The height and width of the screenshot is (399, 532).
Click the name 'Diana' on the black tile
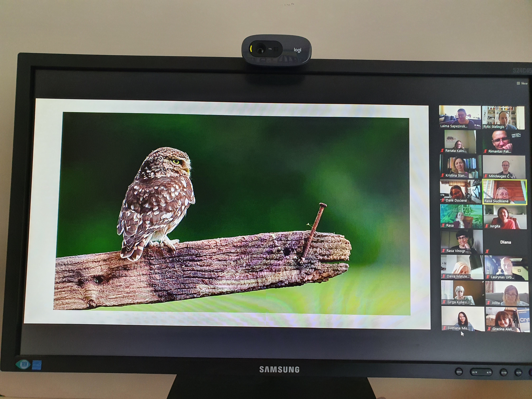pos(506,242)
